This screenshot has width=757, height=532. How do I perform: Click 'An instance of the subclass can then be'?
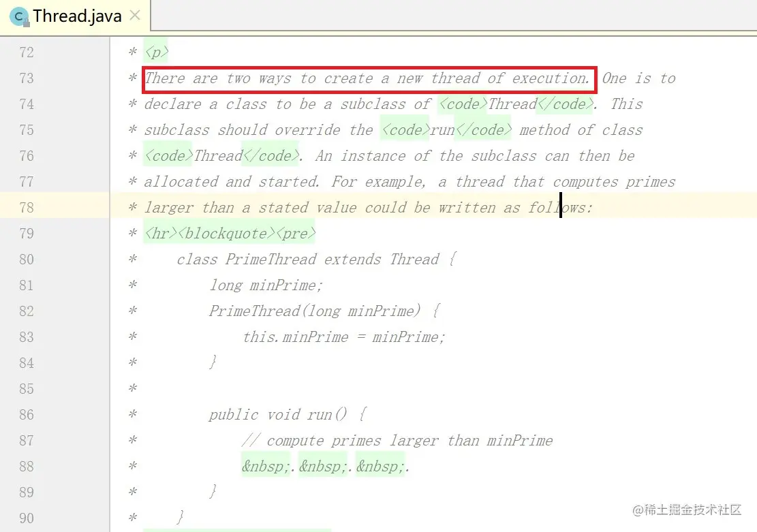click(x=475, y=156)
